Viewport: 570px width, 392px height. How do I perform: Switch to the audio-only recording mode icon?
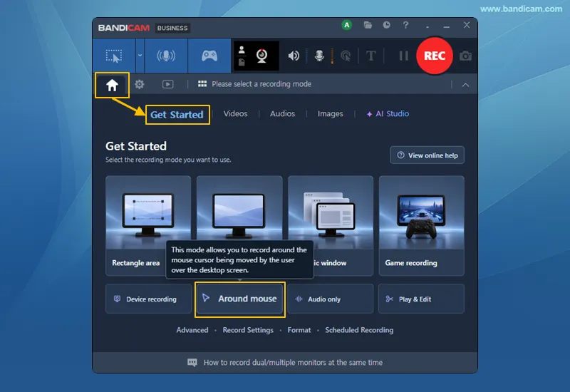(x=166, y=56)
